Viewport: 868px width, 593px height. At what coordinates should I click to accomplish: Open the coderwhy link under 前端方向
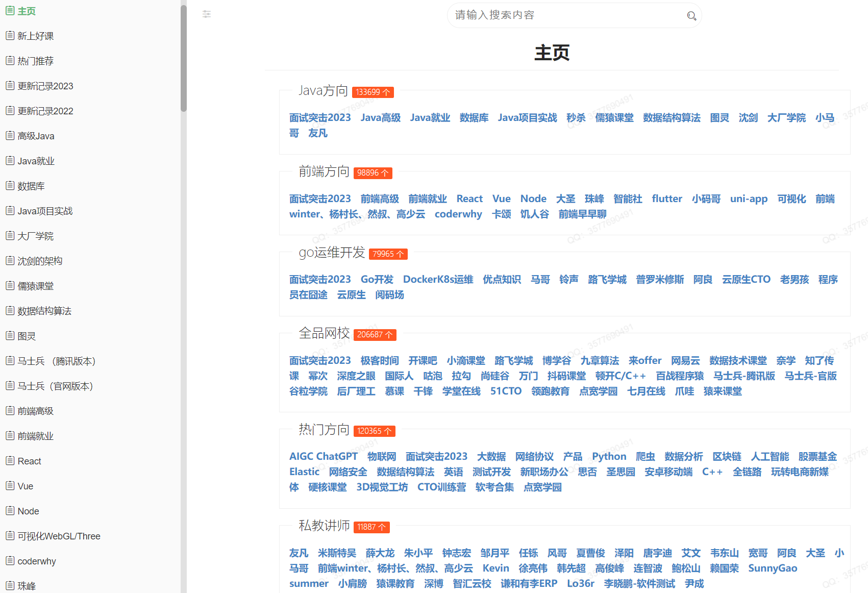pyautogui.click(x=458, y=214)
